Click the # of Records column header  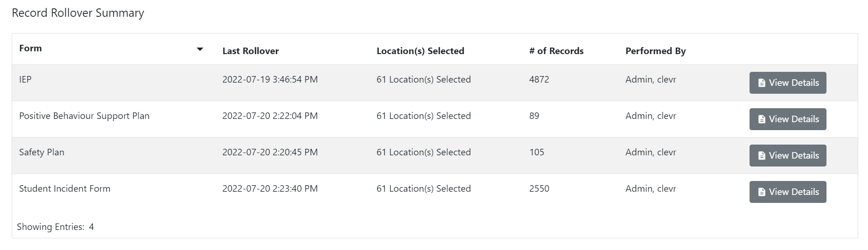click(x=556, y=51)
